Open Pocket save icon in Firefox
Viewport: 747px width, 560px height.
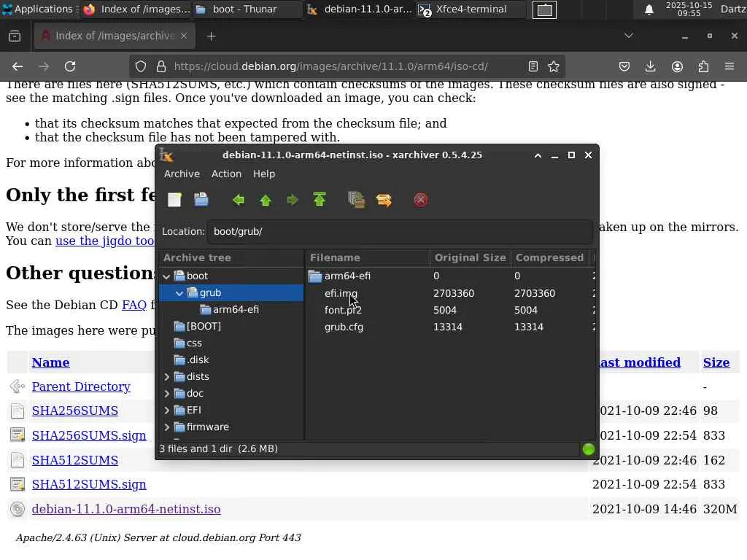click(624, 66)
